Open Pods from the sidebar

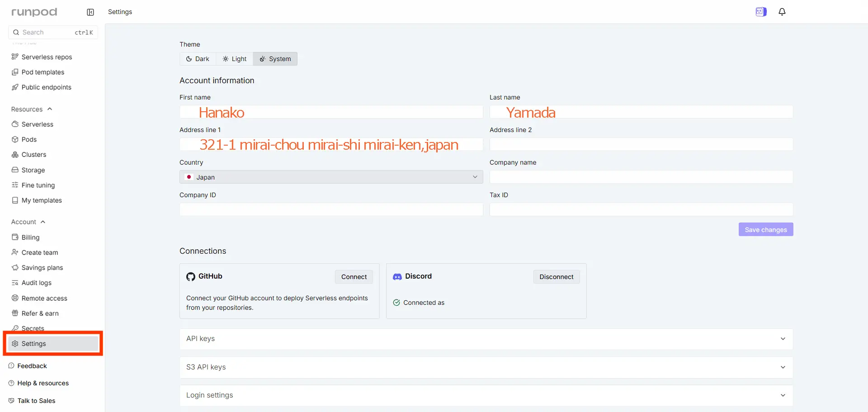coord(29,139)
